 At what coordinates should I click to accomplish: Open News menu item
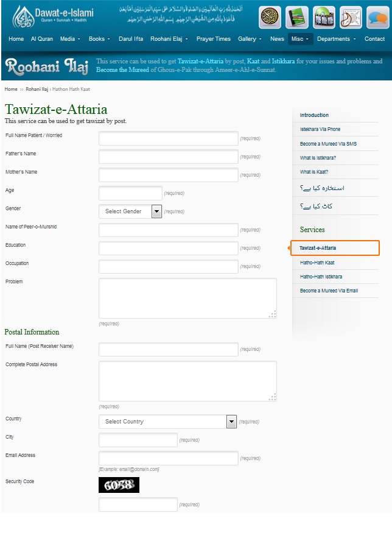[277, 39]
